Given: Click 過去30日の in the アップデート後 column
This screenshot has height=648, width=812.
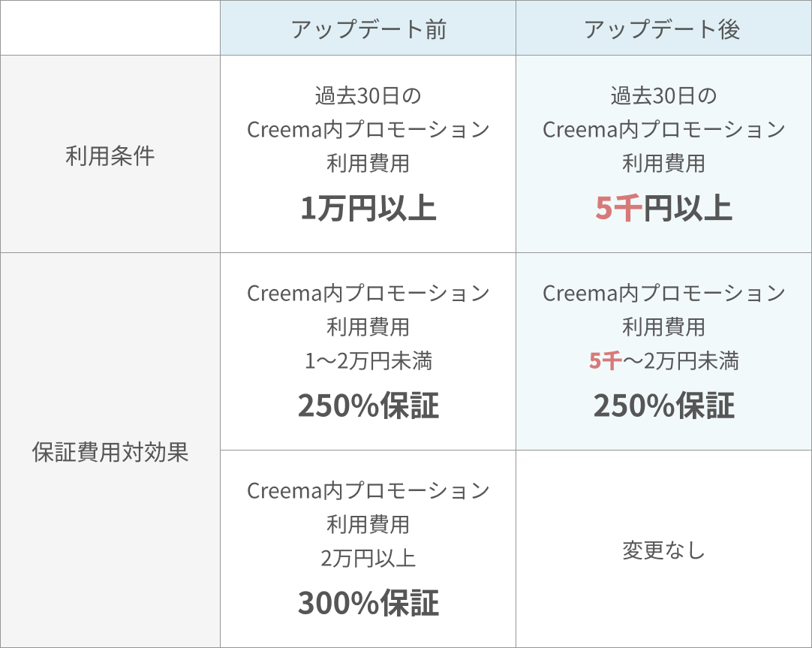Looking at the screenshot, I should (x=663, y=96).
